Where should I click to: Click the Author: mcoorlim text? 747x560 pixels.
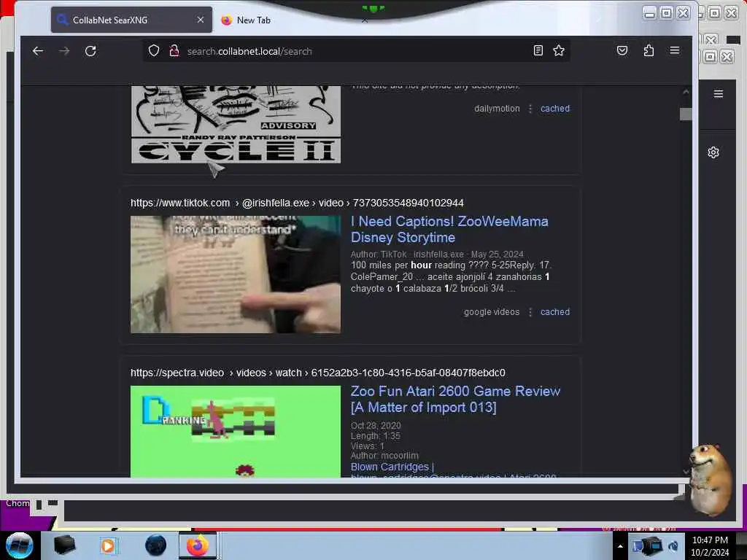[384, 456]
